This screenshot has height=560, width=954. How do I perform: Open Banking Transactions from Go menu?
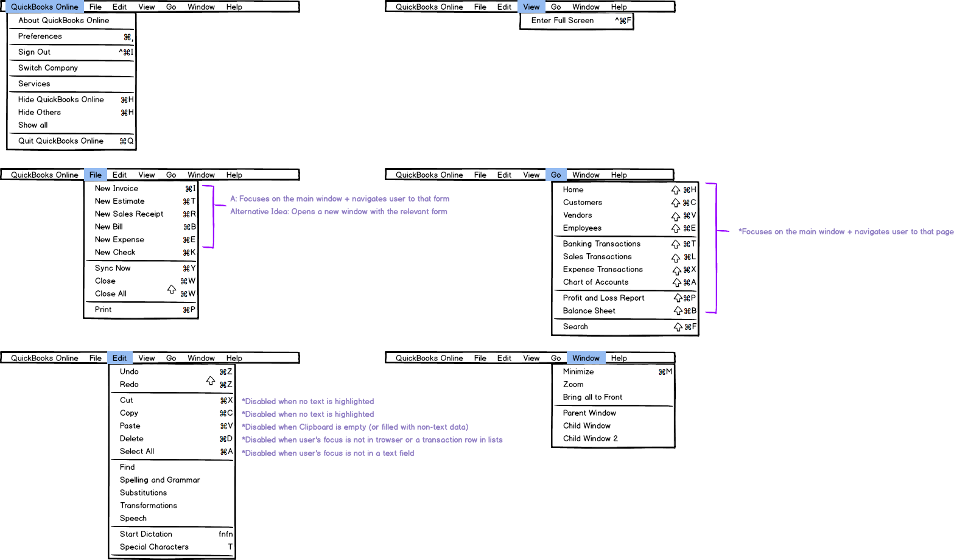625,243
